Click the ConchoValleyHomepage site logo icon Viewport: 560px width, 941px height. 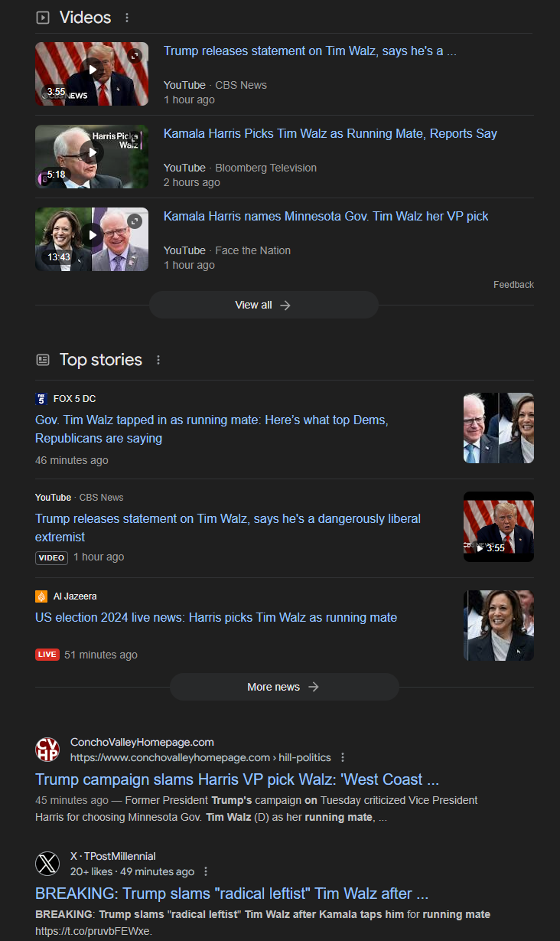point(47,750)
